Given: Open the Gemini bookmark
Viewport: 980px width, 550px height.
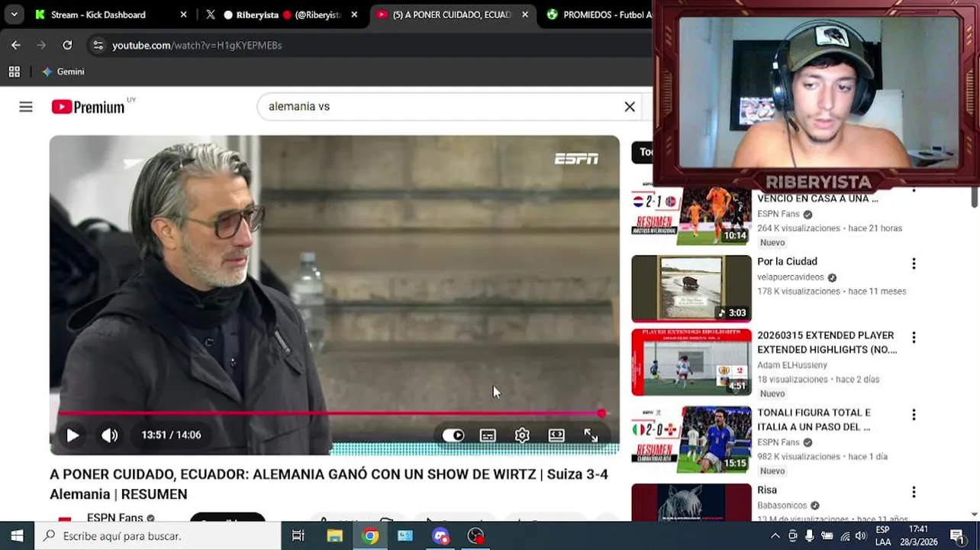Looking at the screenshot, I should (63, 72).
